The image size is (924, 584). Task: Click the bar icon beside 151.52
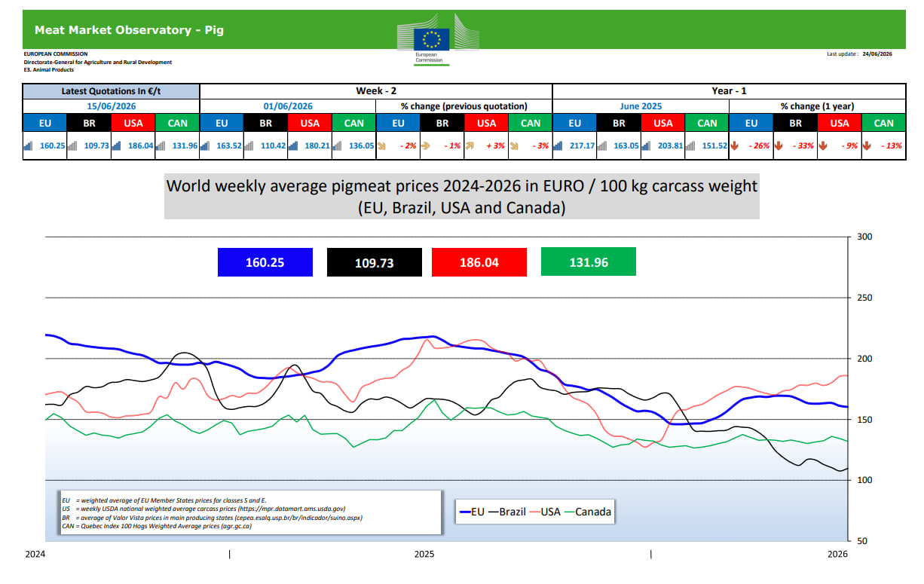pyautogui.click(x=692, y=145)
